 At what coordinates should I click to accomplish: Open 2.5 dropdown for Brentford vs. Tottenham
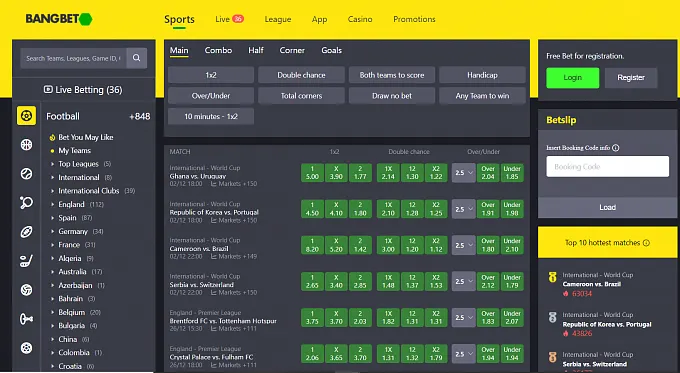[x=463, y=317]
